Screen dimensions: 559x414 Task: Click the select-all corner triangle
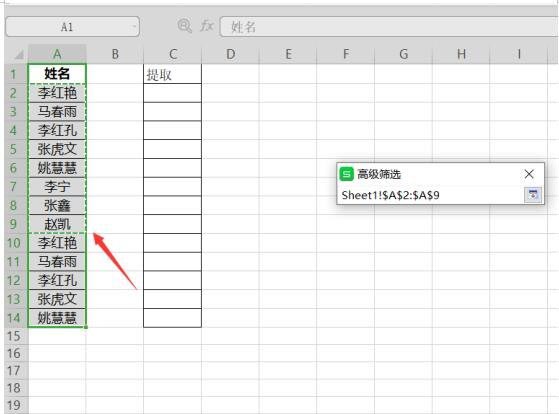(18, 54)
